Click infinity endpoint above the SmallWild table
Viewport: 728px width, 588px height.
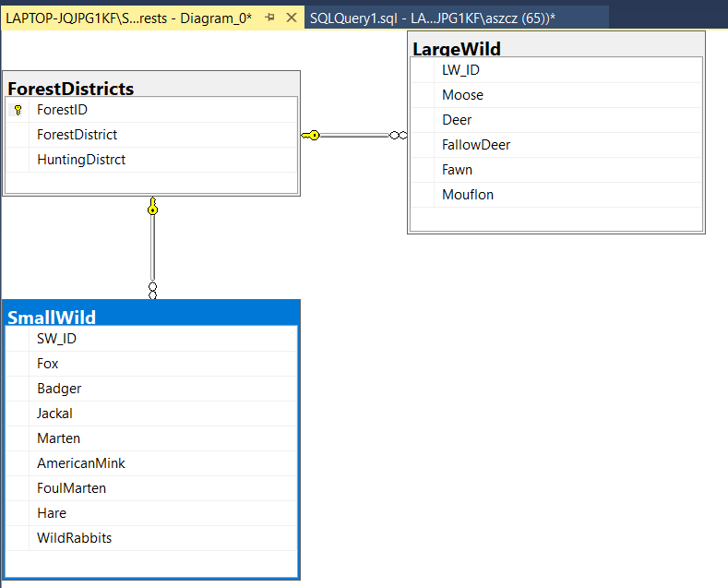coord(152,290)
